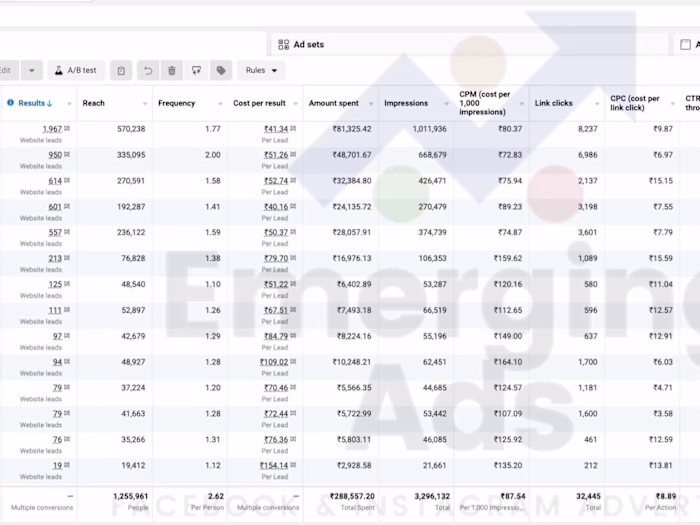Viewport: 700px width, 525px height.
Task: Click the tag label icon
Action: click(x=221, y=71)
